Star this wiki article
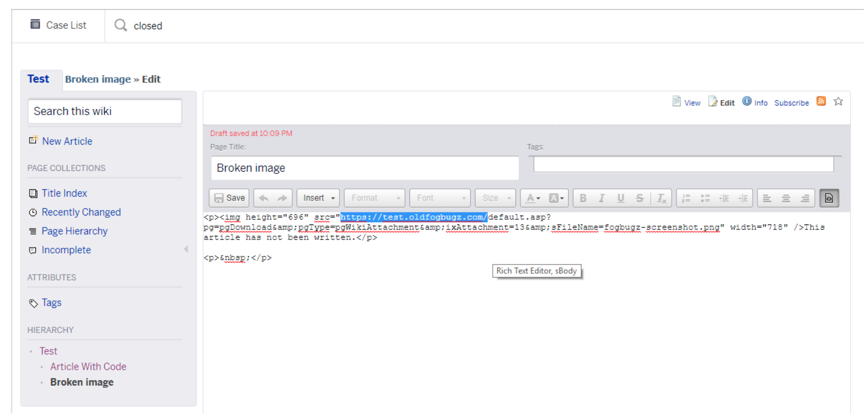868x420 pixels. pyautogui.click(x=838, y=101)
